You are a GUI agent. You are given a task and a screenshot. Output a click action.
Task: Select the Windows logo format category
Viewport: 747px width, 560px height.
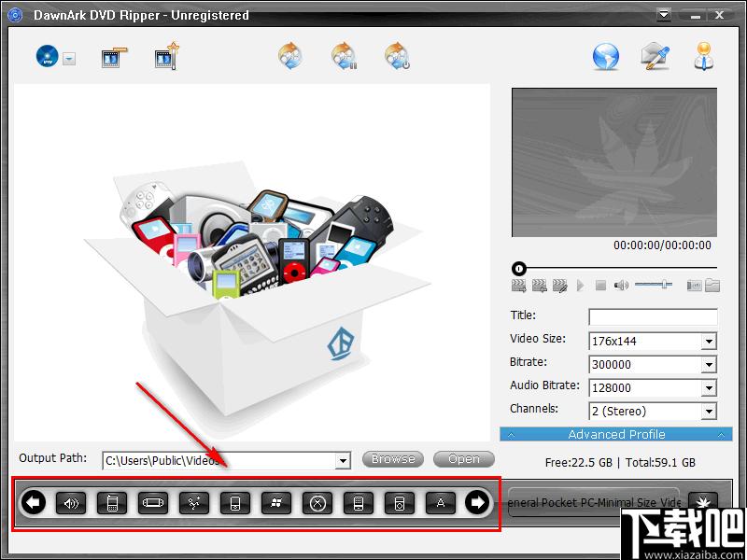[x=276, y=503]
